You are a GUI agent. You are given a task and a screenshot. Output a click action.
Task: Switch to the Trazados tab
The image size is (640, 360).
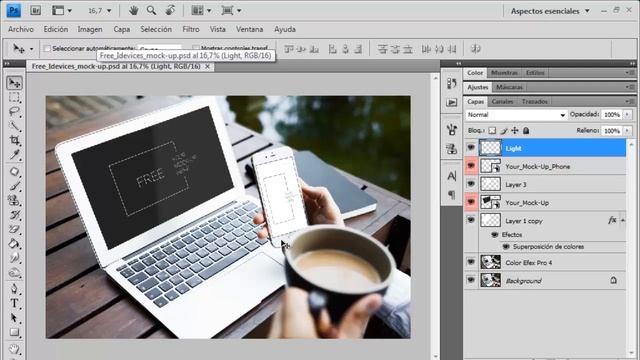tap(535, 101)
